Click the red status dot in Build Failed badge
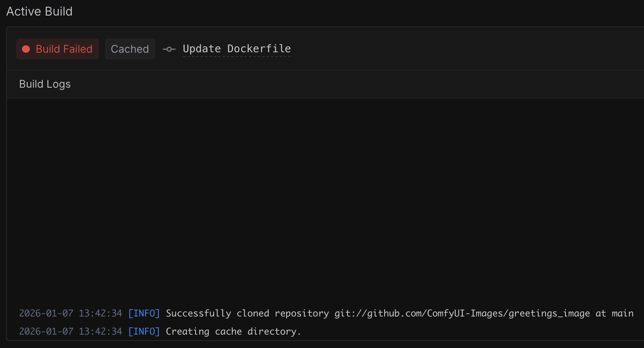The width and height of the screenshot is (644, 348). click(27, 49)
